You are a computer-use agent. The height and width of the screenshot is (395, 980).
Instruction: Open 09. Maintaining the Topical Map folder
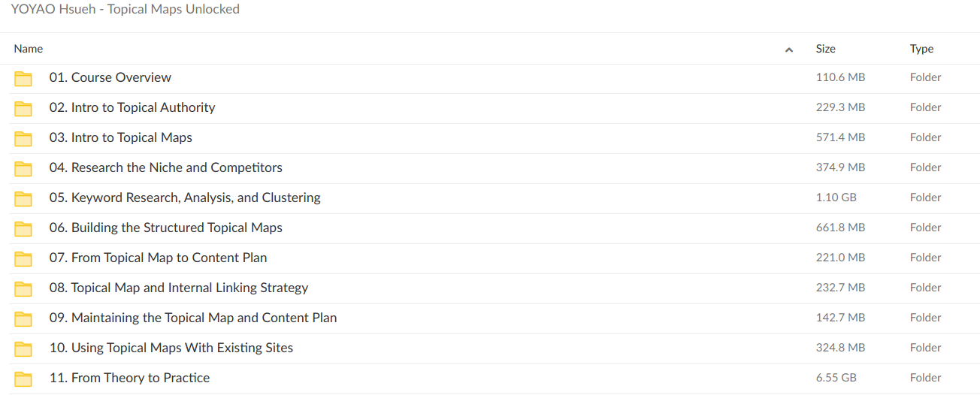(193, 318)
